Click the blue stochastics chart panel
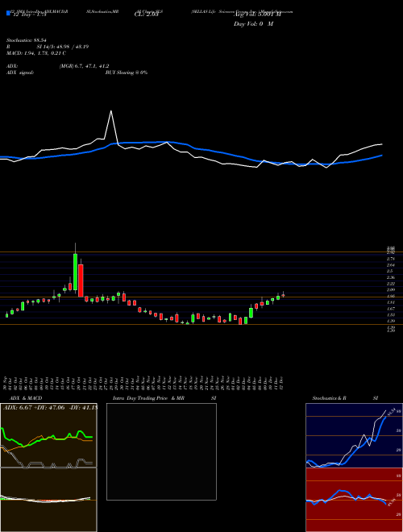Viewport: 403px width, 532px height. (354, 435)
